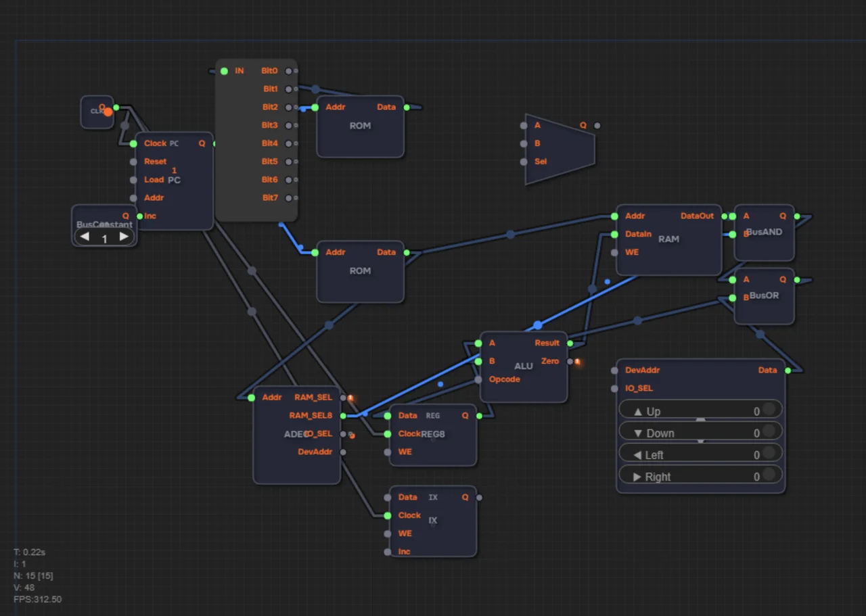
Task: Click the DataIn port on the RAM node
Action: [x=614, y=235]
